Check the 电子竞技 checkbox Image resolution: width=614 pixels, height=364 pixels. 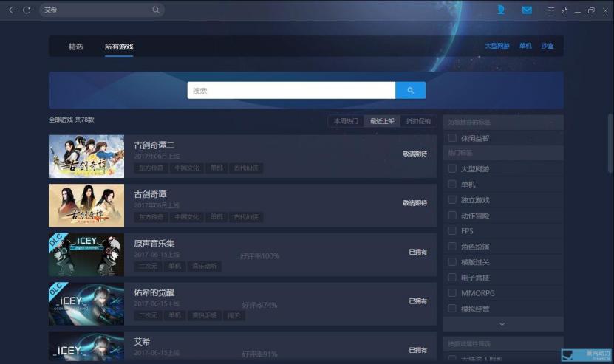[x=452, y=277]
